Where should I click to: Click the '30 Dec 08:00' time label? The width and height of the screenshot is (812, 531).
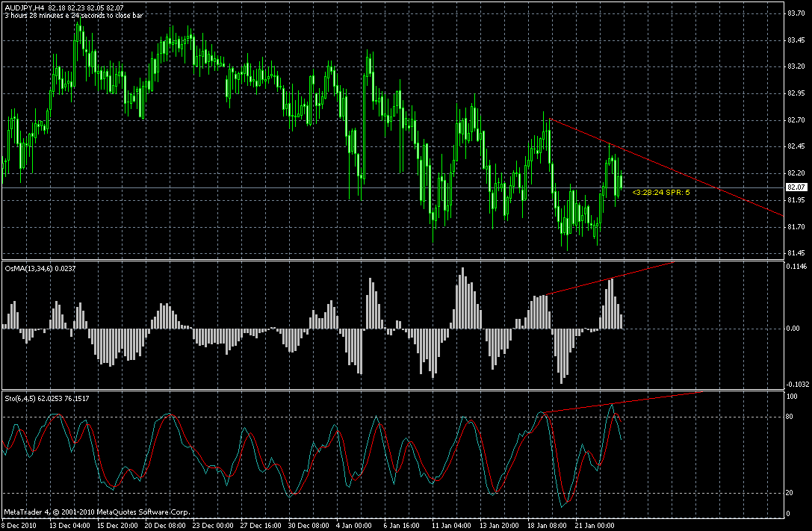[x=308, y=526]
